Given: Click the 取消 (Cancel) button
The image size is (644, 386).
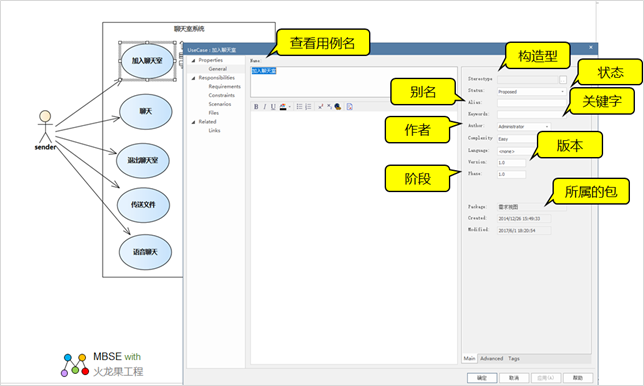Looking at the screenshot, I should [514, 378].
